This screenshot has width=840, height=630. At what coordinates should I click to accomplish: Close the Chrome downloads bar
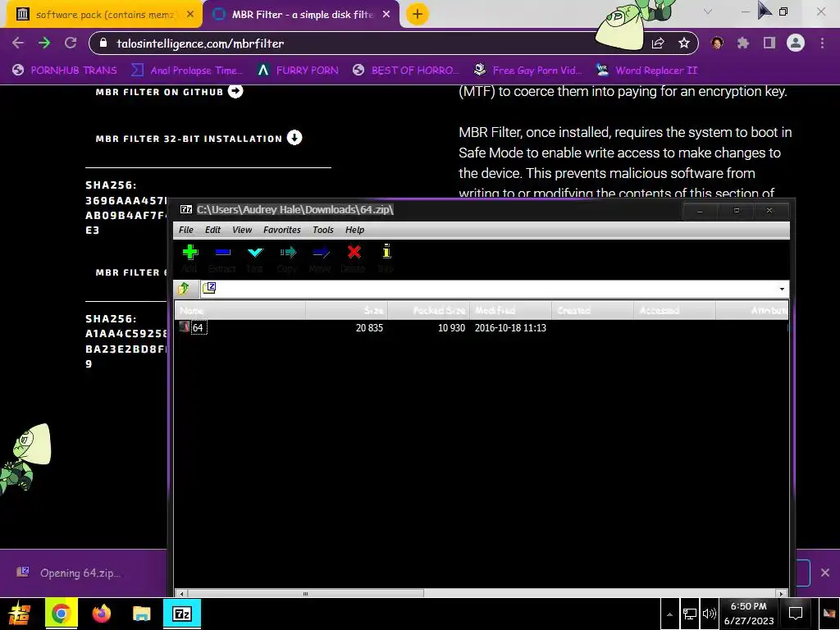point(825,573)
